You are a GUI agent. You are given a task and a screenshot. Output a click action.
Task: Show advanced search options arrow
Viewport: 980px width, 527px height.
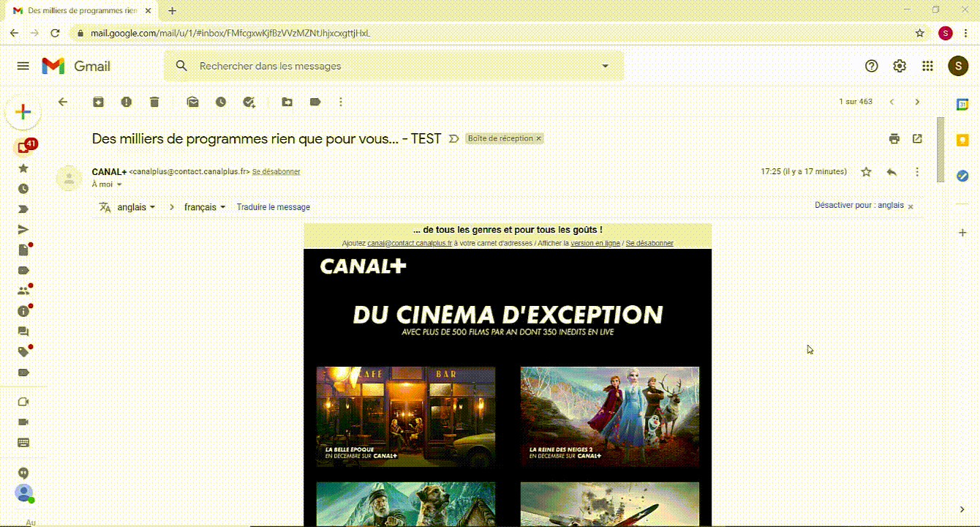tap(605, 66)
